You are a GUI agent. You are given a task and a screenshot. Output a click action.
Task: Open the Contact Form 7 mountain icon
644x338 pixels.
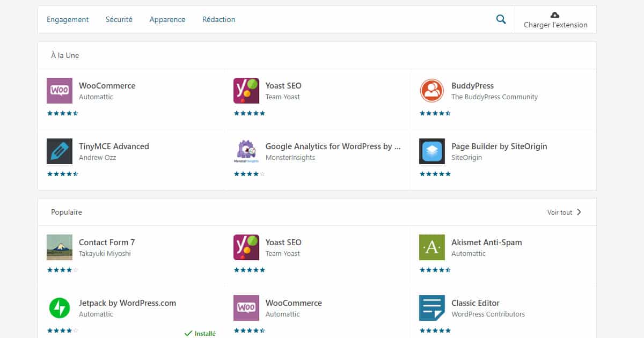pyautogui.click(x=60, y=247)
